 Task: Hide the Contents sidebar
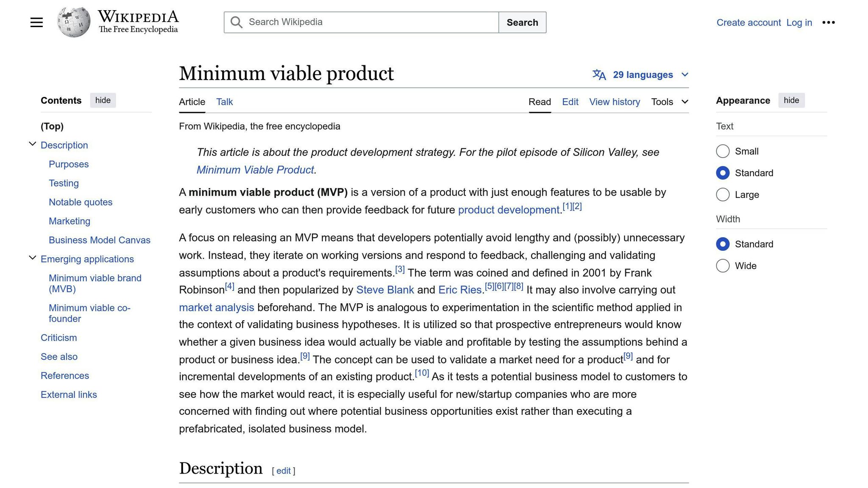pyautogui.click(x=103, y=100)
